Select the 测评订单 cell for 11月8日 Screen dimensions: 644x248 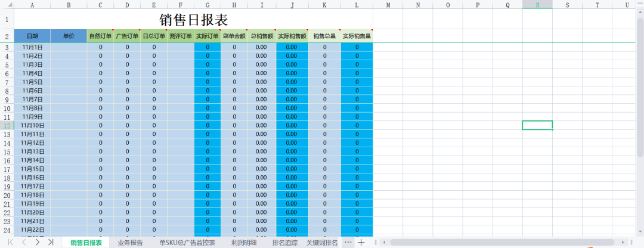click(180, 108)
